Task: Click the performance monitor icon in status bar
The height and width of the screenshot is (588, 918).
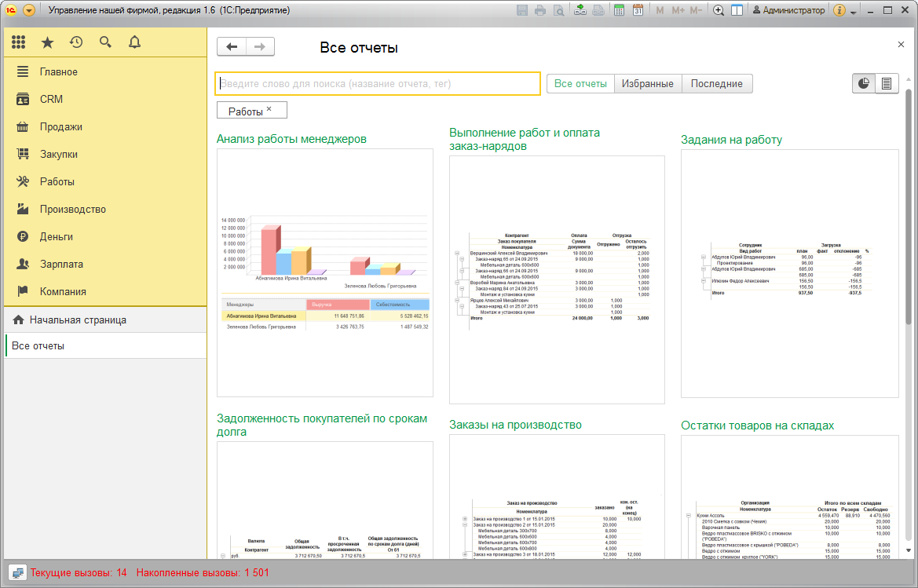Action: 17,573
